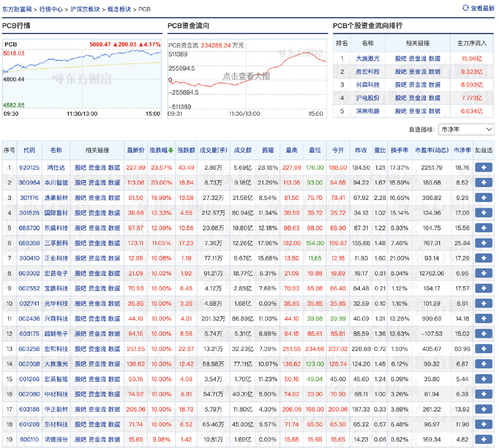Open 概念板块 breadcrumb link

(x=119, y=9)
